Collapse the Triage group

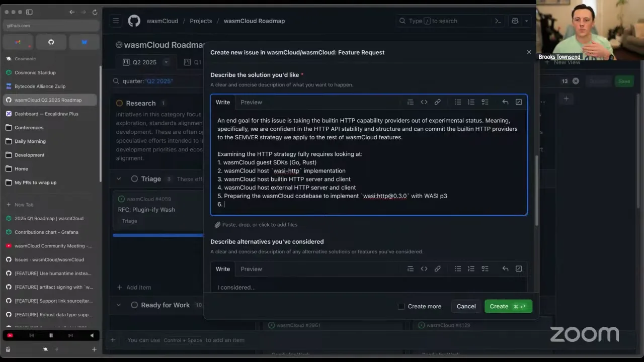[119, 178]
